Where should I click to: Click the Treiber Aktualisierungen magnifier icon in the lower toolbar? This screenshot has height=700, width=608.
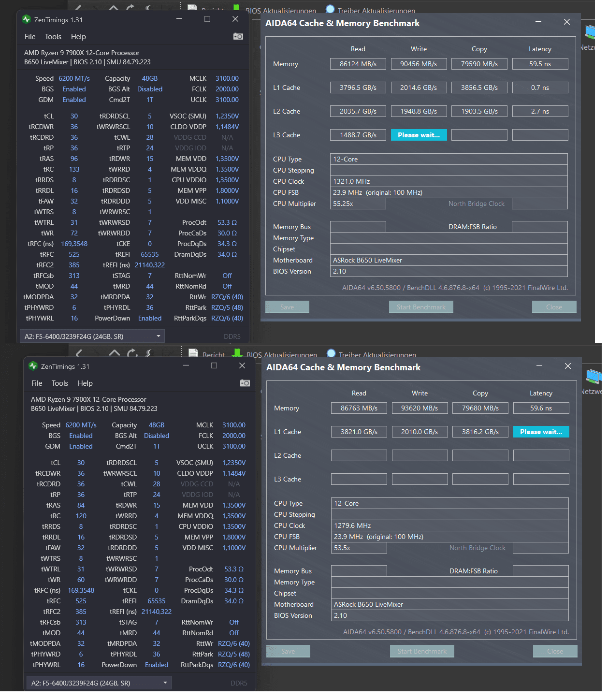[x=331, y=353]
